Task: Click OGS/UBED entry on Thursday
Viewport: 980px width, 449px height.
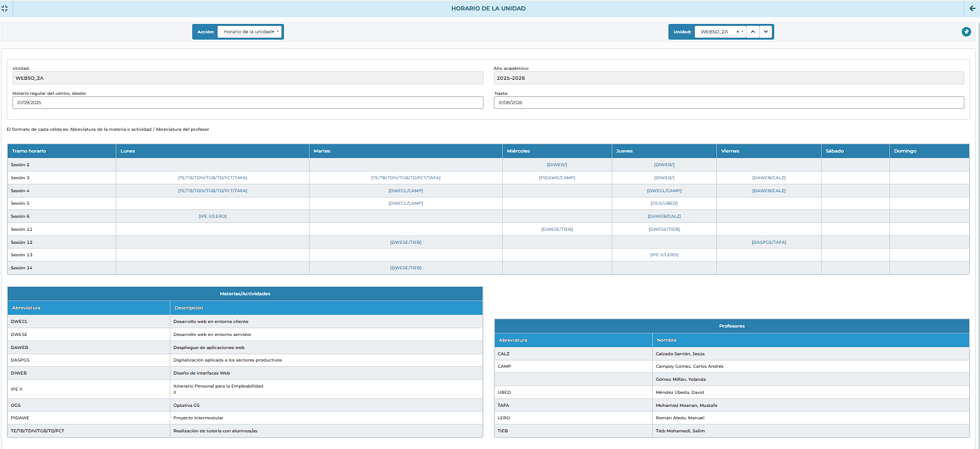Action: pyautogui.click(x=664, y=203)
